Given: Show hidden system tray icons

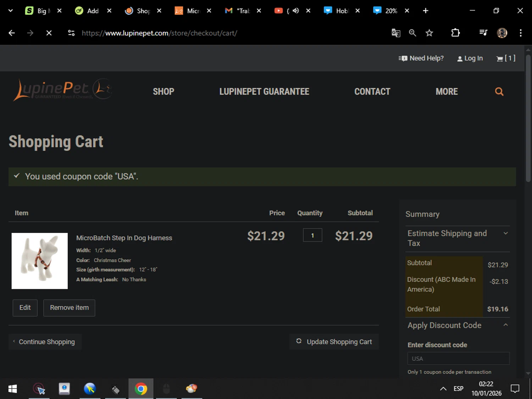Looking at the screenshot, I should (443, 389).
